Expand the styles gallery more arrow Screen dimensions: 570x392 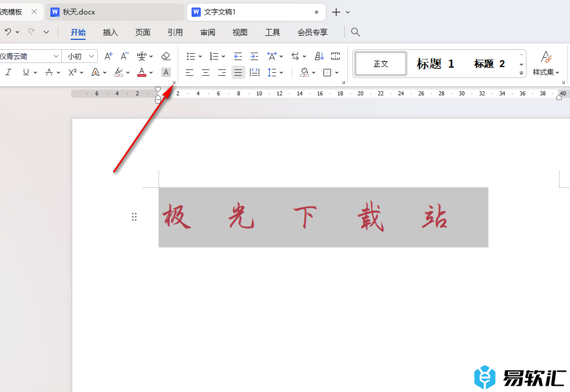coord(521,73)
